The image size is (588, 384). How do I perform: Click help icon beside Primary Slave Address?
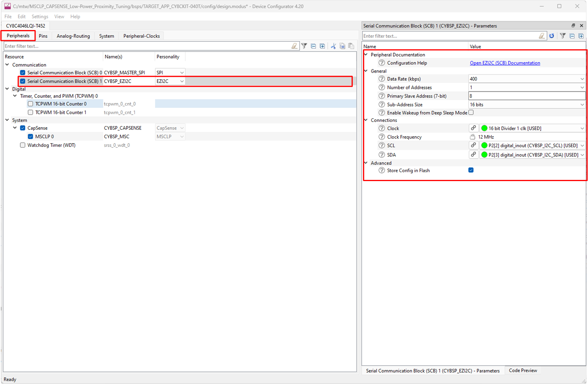click(x=382, y=96)
